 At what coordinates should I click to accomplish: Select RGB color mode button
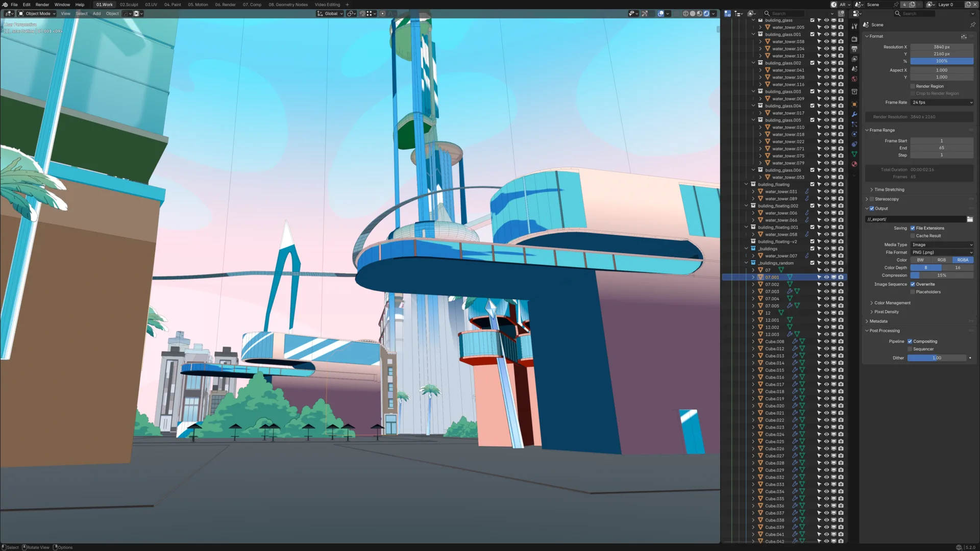point(942,260)
